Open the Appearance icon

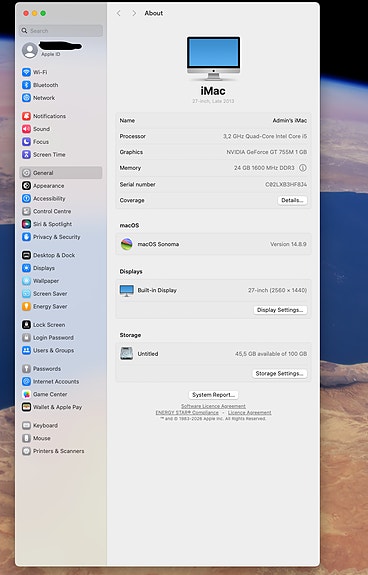pos(26,186)
